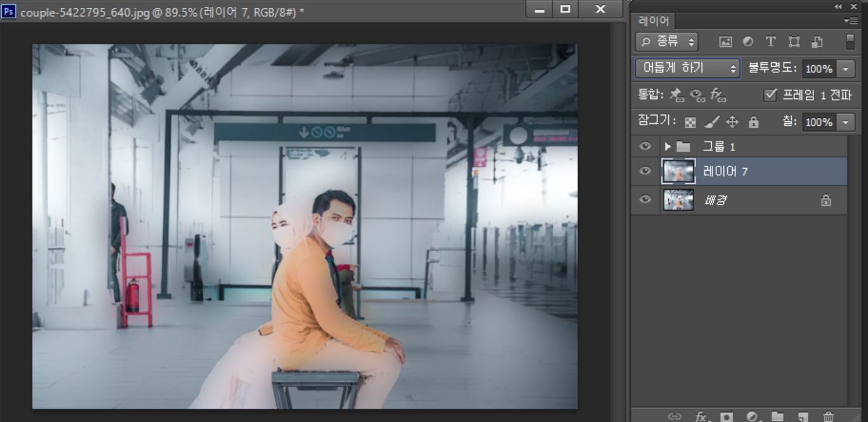The height and width of the screenshot is (422, 868).
Task: Edit the 칠 100% fill value field
Action: (820, 122)
